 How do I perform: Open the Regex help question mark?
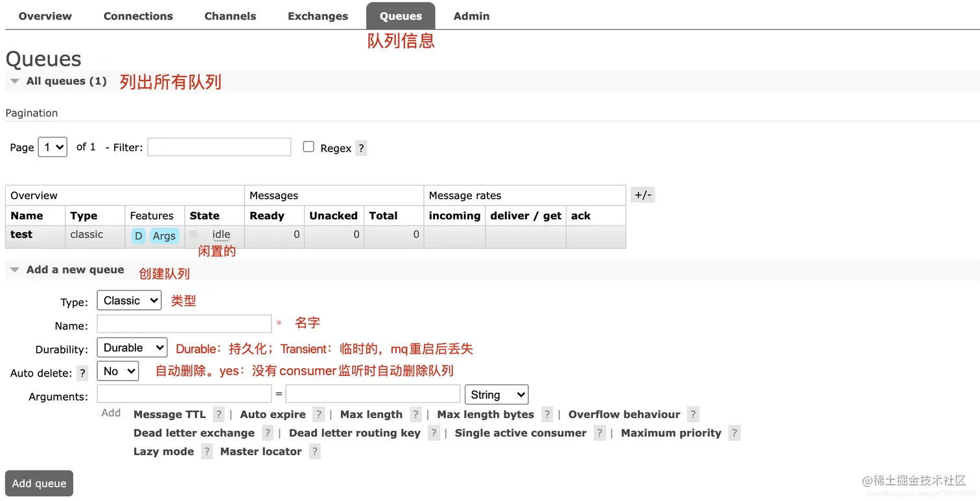(361, 148)
